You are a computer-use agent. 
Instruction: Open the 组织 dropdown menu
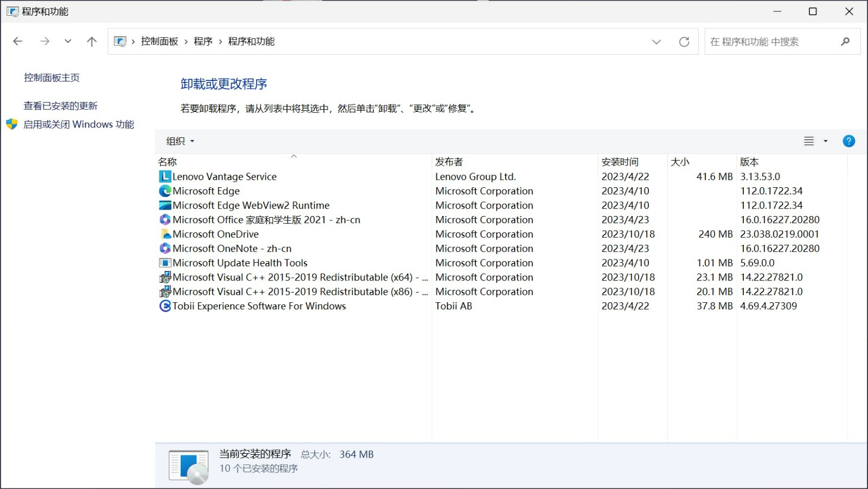point(180,141)
